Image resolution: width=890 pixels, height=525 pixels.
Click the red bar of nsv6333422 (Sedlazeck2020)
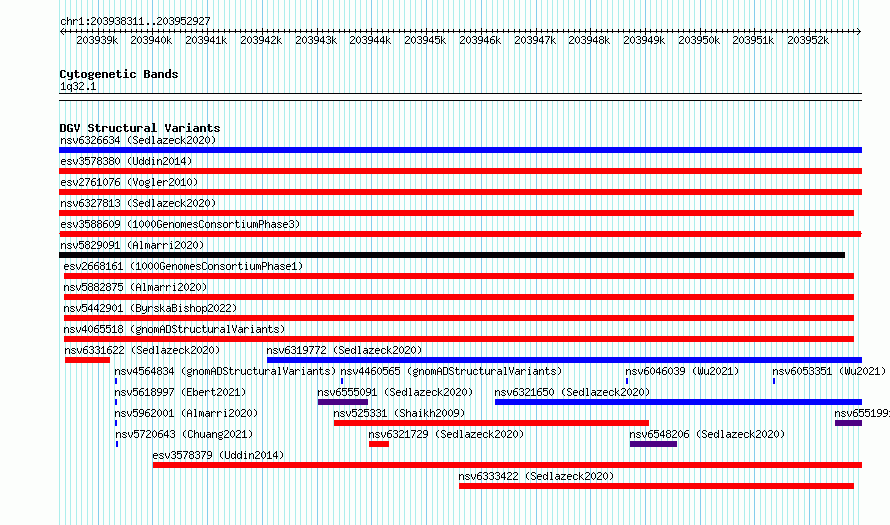point(657,486)
